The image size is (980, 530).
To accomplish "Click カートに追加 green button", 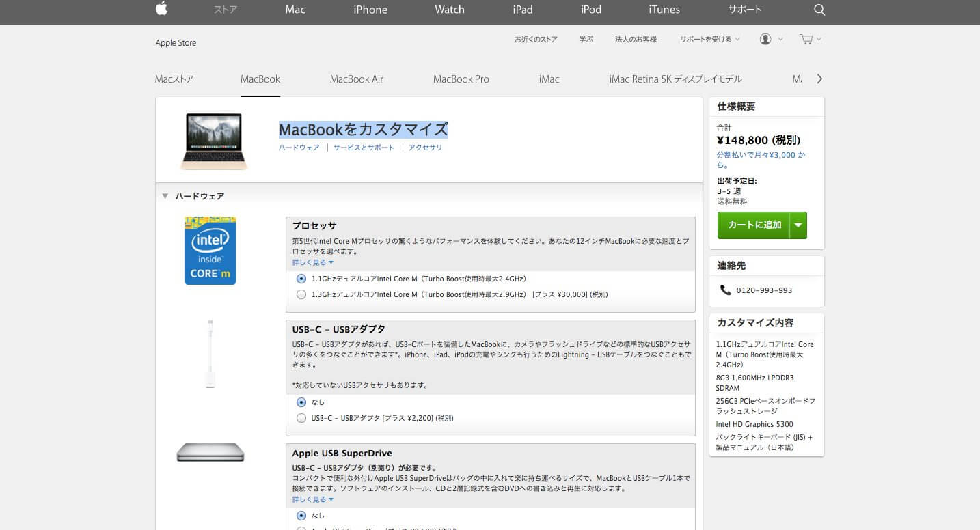I will (x=754, y=225).
